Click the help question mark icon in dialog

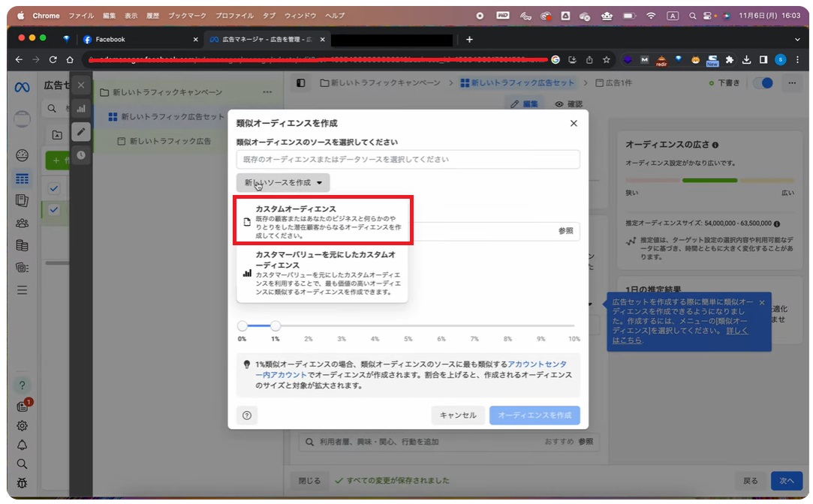point(246,415)
